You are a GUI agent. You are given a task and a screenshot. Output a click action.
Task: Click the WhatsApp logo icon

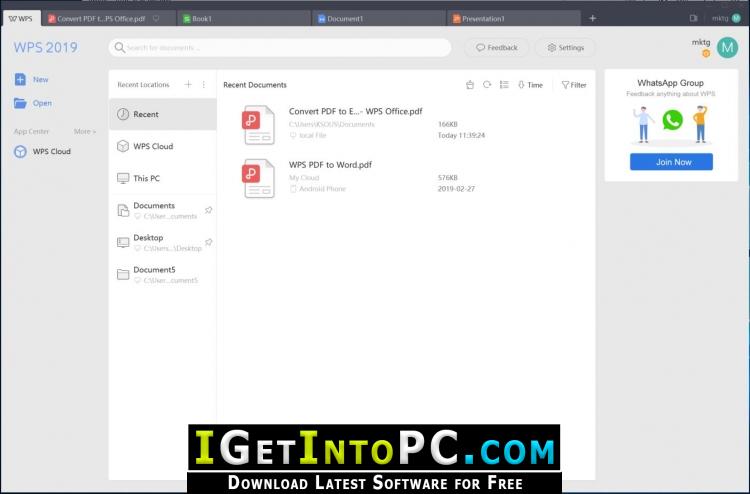(673, 120)
